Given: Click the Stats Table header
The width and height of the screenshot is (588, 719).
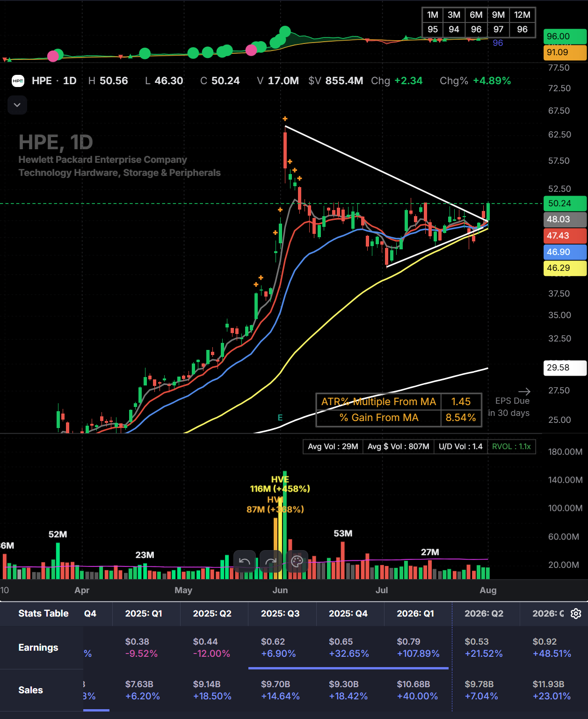Looking at the screenshot, I should pos(44,613).
